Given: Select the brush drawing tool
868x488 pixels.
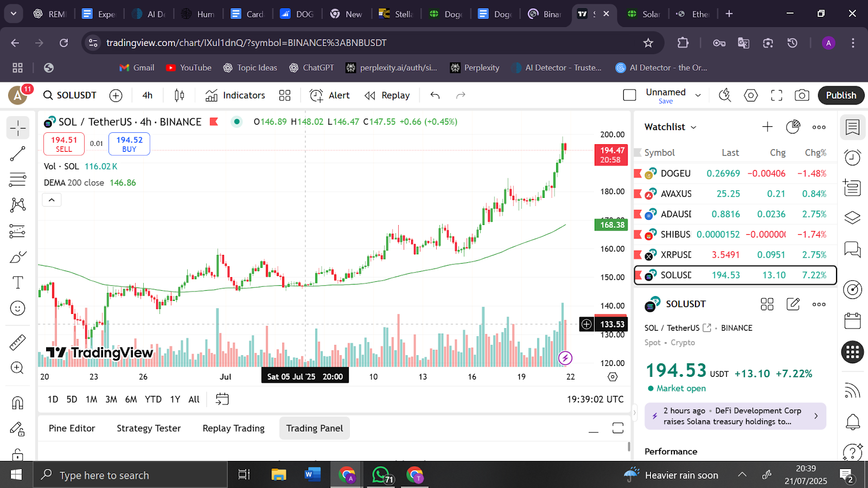Looking at the screenshot, I should 18,257.
